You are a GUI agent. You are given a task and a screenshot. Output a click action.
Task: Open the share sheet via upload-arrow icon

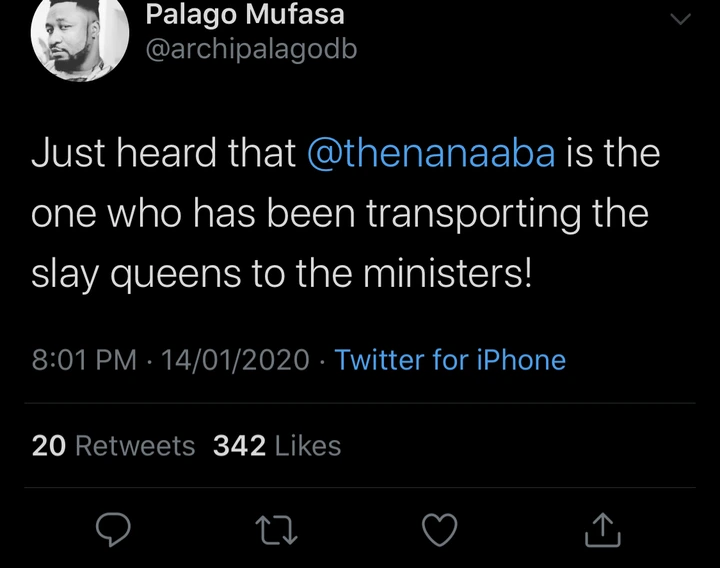(x=603, y=529)
